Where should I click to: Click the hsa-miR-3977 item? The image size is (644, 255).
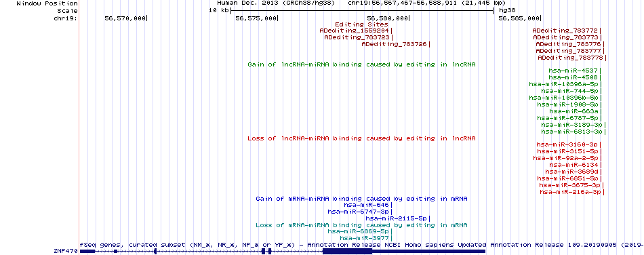pyautogui.click(x=366, y=238)
